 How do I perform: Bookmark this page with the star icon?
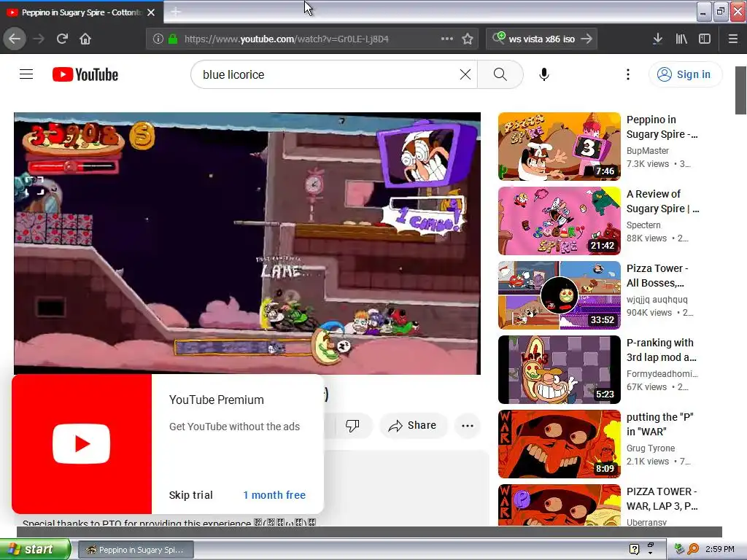pyautogui.click(x=468, y=39)
